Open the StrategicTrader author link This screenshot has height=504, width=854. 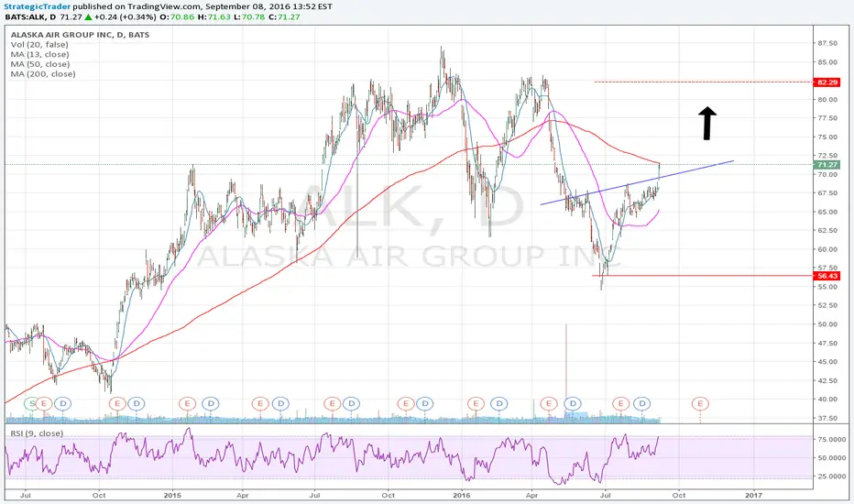tap(37, 6)
